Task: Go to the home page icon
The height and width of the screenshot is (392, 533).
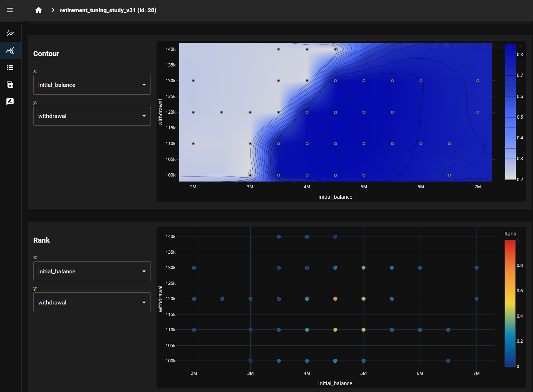Action: coord(39,10)
